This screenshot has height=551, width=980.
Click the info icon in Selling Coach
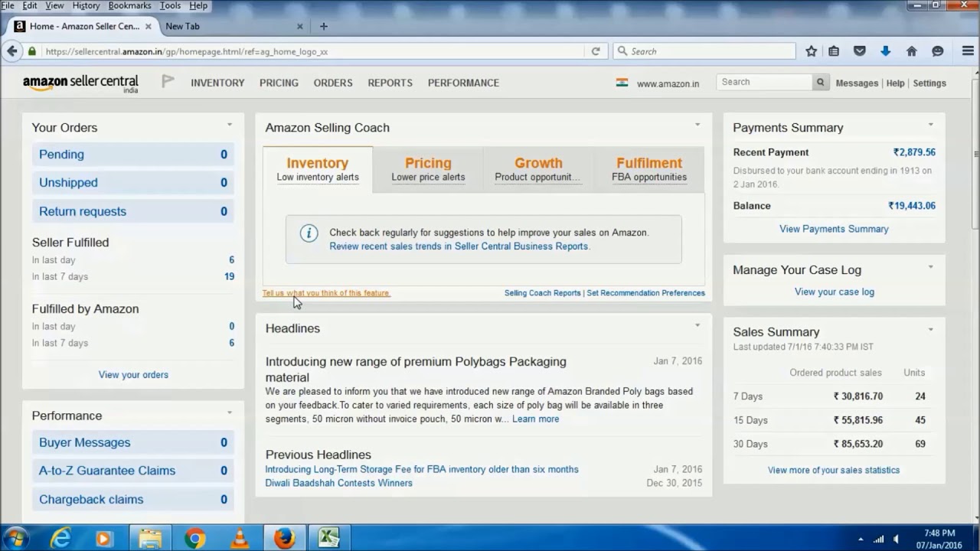[x=309, y=233]
